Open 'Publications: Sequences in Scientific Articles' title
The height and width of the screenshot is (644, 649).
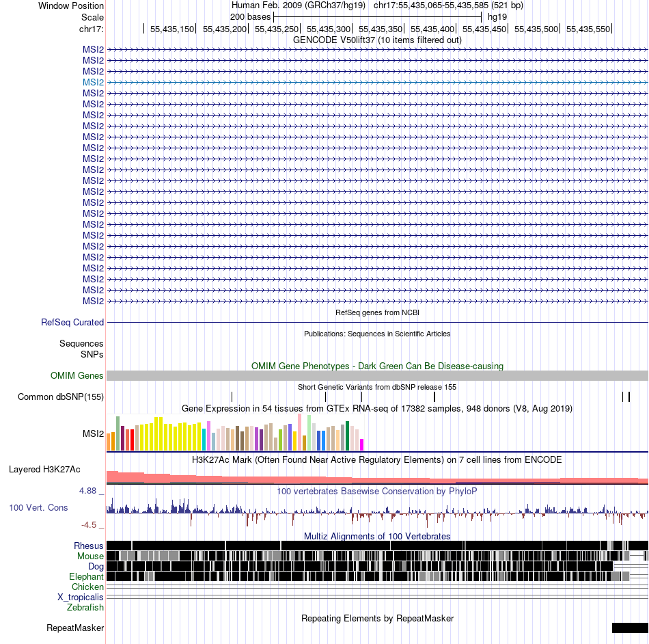[377, 334]
